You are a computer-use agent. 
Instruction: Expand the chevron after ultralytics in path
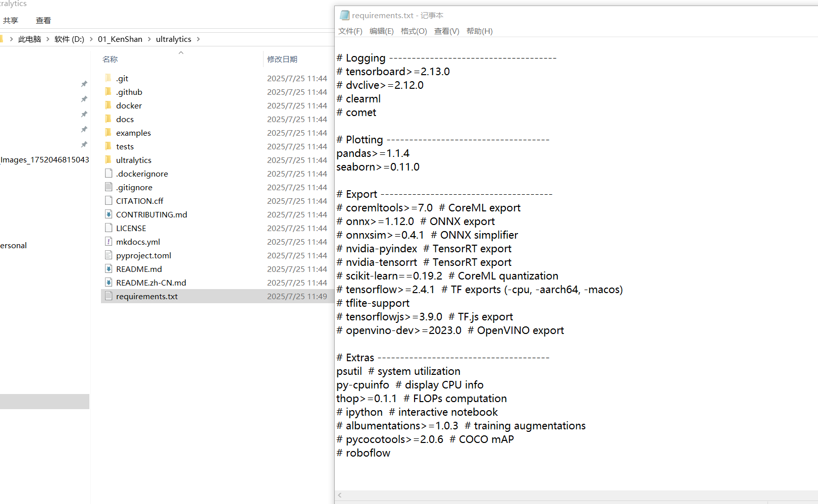pyautogui.click(x=198, y=39)
